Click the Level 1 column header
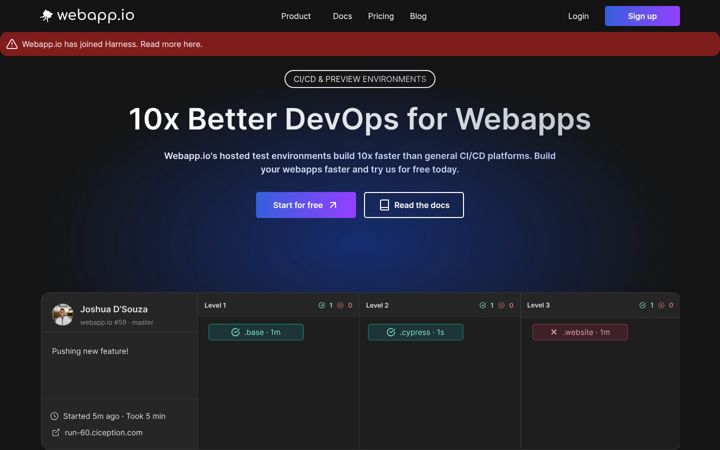720x450 pixels. [x=215, y=305]
